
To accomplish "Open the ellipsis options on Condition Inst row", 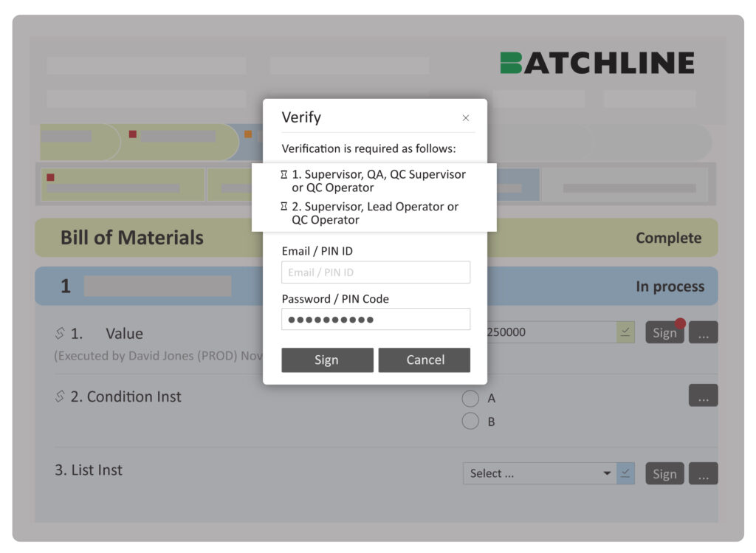I will (702, 395).
